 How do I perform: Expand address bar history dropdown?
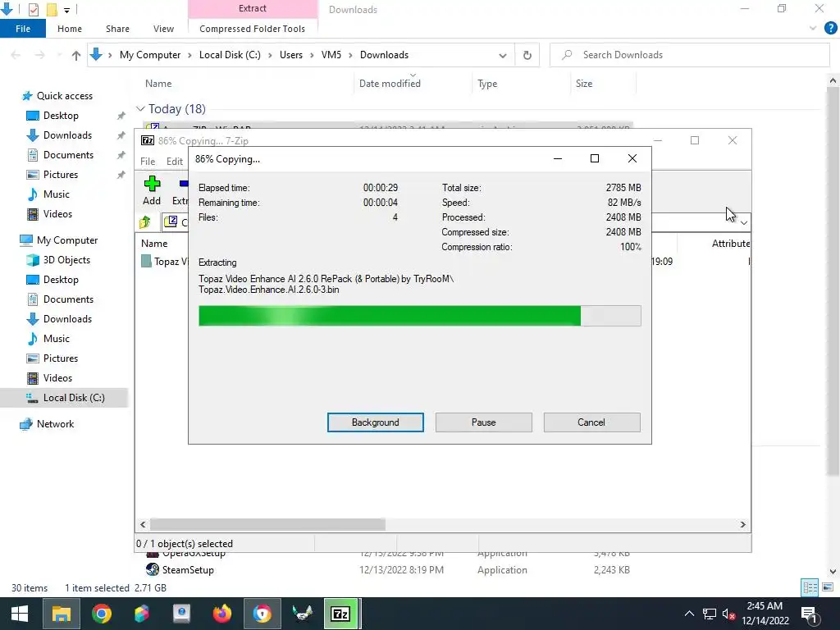pos(503,55)
